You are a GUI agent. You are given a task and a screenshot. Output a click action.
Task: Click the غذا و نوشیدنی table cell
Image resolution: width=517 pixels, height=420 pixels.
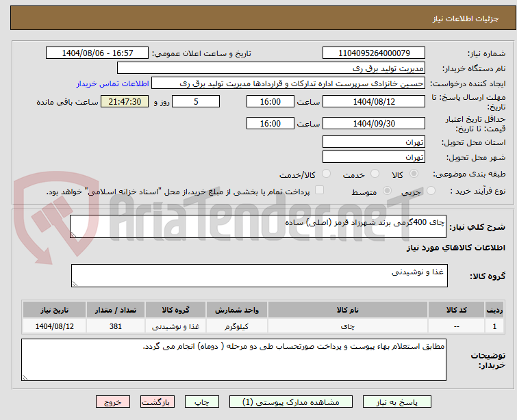175,326
